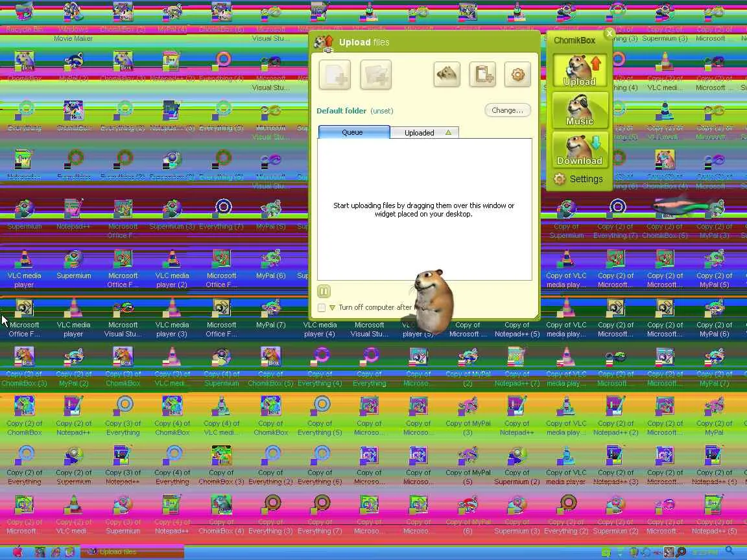This screenshot has width=747, height=560.
Task: Select the Notepad++ (2) desktop icon
Action: pyautogui.click(x=172, y=67)
